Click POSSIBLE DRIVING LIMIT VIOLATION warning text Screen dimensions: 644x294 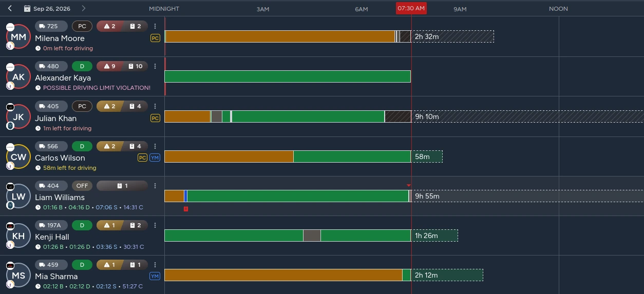[x=97, y=88]
